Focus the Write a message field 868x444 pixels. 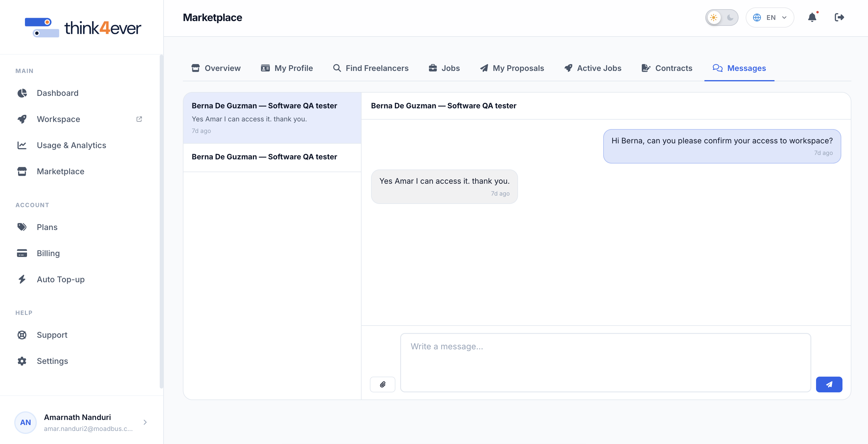(x=605, y=362)
